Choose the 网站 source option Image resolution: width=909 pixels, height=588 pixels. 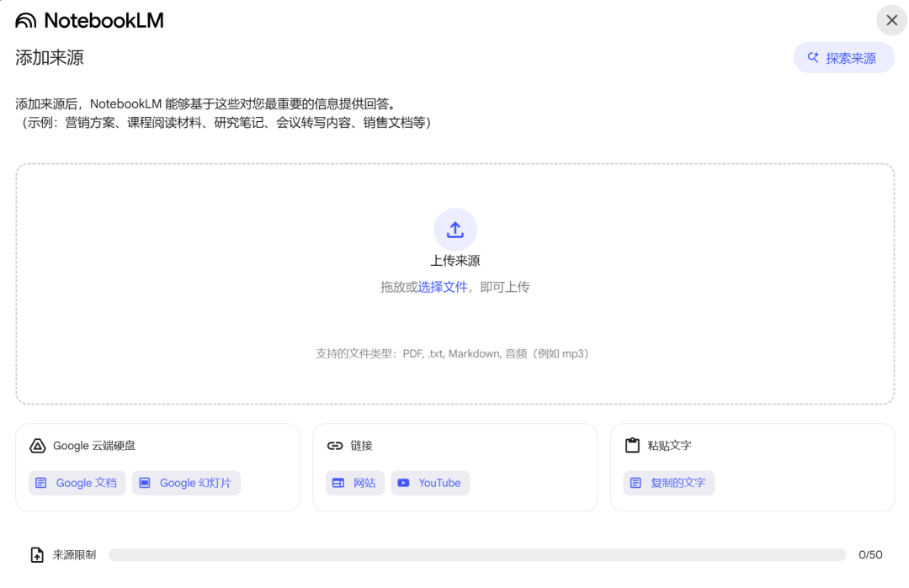(x=355, y=483)
